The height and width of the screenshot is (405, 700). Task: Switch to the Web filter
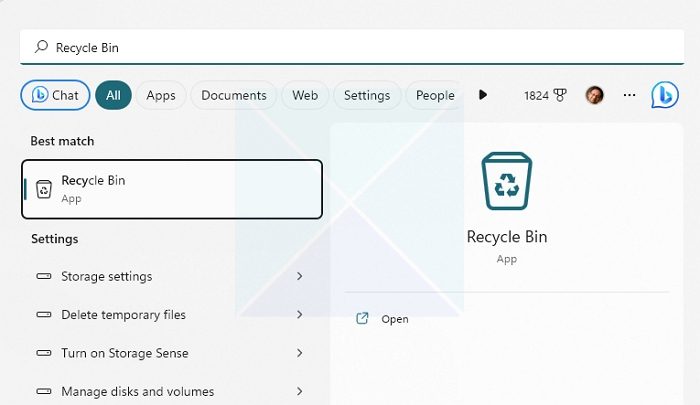(305, 95)
